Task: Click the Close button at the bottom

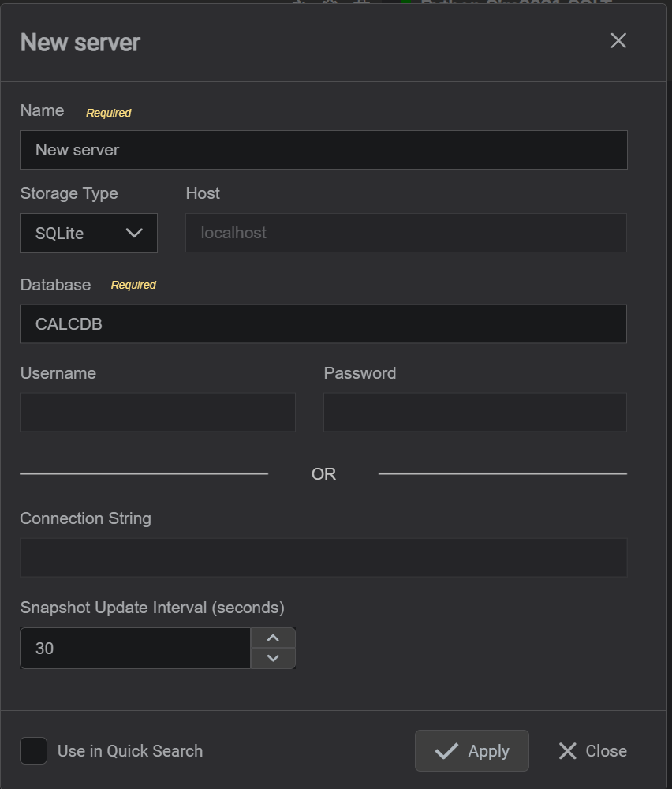Action: [x=592, y=751]
